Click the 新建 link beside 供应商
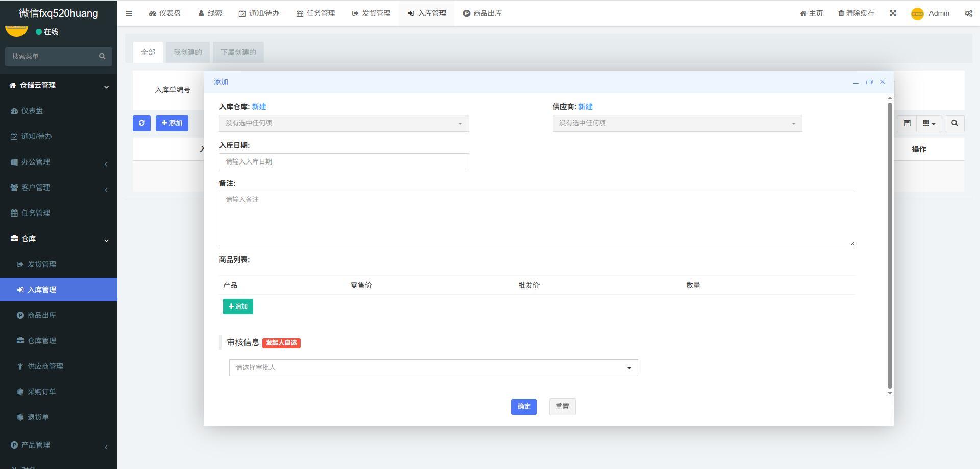This screenshot has height=469, width=980. 585,107
